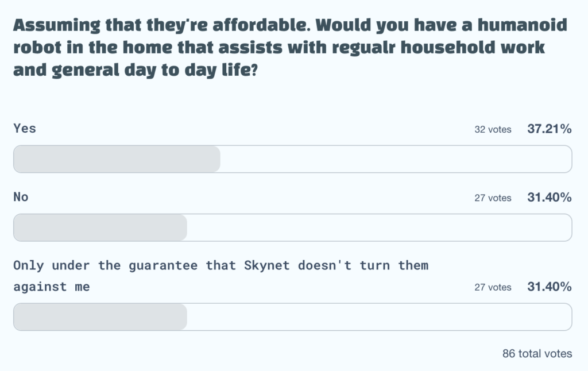Click the filled part of Yes result bar

click(117, 159)
